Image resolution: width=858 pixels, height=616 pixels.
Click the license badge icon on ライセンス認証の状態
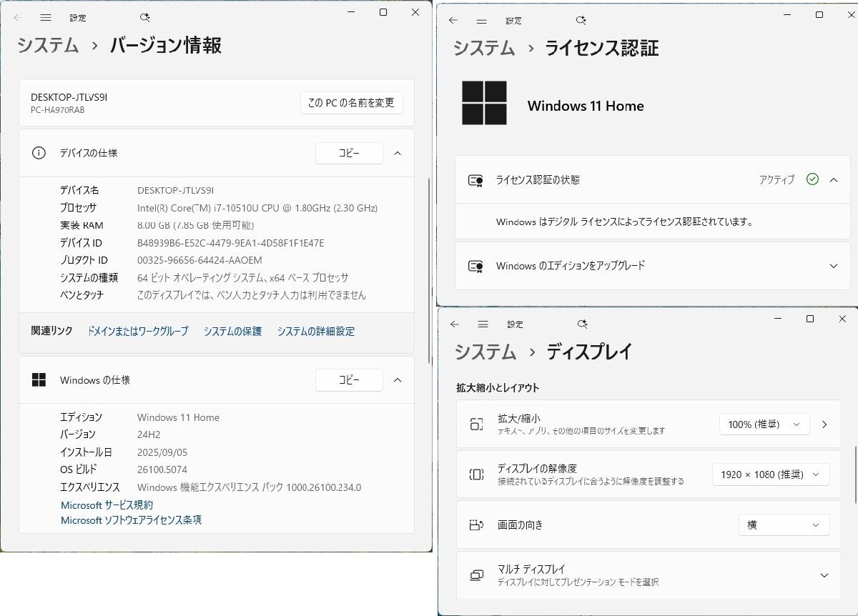tap(474, 181)
